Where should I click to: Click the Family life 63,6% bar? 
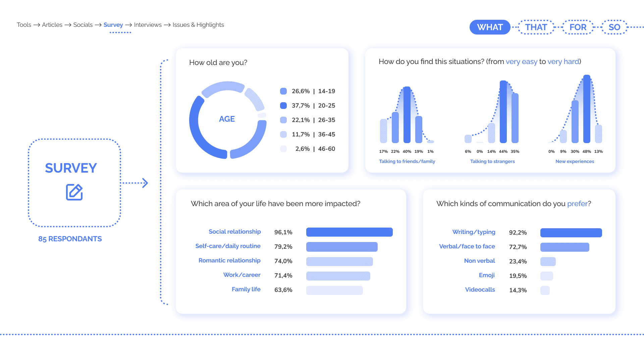coord(334,290)
